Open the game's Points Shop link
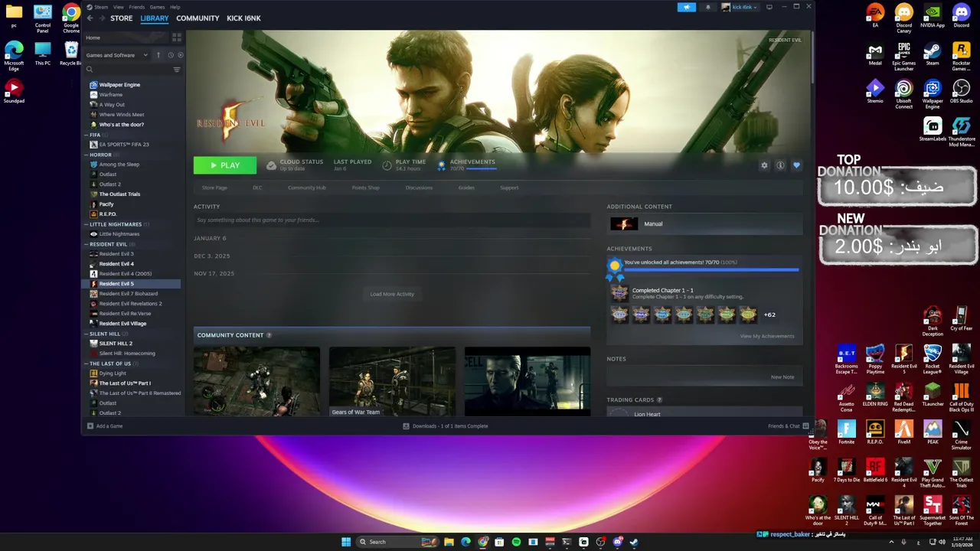 click(x=365, y=187)
